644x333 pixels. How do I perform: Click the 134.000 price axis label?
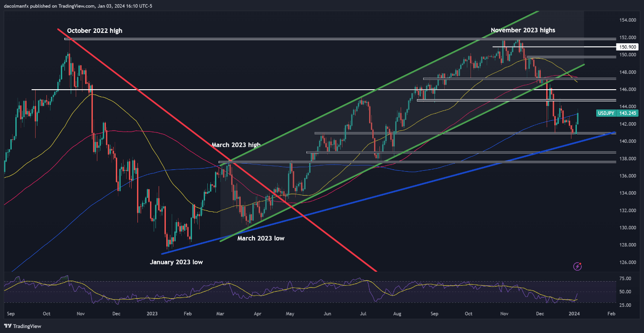628,193
